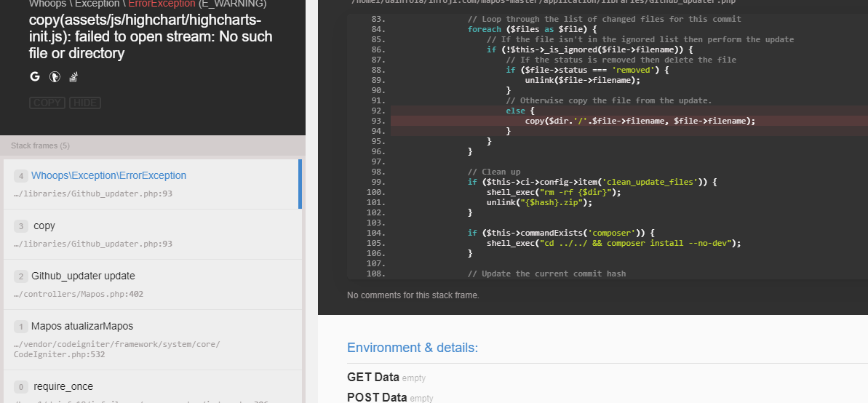Click the HIDE button

84,103
